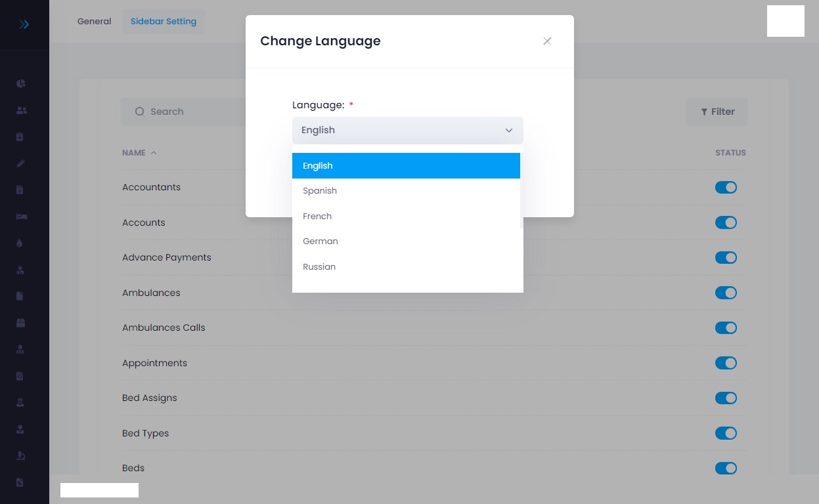The image size is (819, 504).
Task: Turn off the Ambulances status switch
Action: tap(726, 293)
